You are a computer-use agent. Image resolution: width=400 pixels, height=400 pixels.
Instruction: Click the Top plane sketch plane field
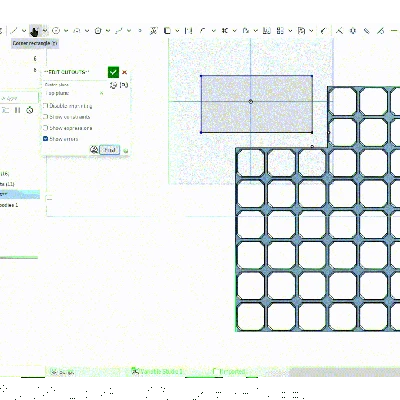click(75, 93)
